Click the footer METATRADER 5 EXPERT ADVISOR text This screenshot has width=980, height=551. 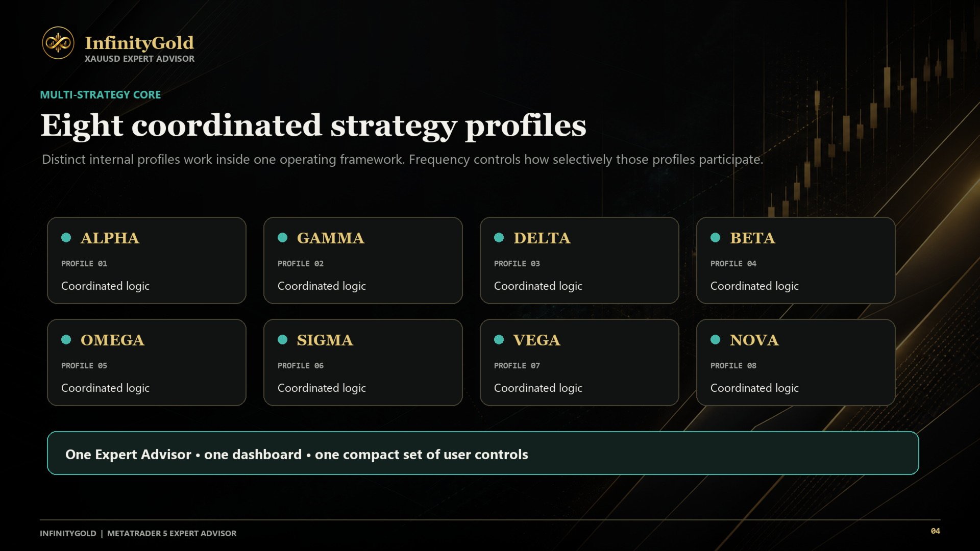(x=172, y=534)
